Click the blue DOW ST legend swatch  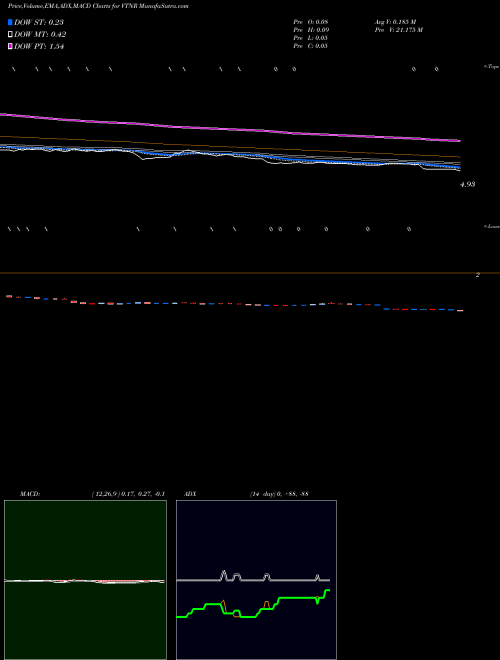(10, 22)
